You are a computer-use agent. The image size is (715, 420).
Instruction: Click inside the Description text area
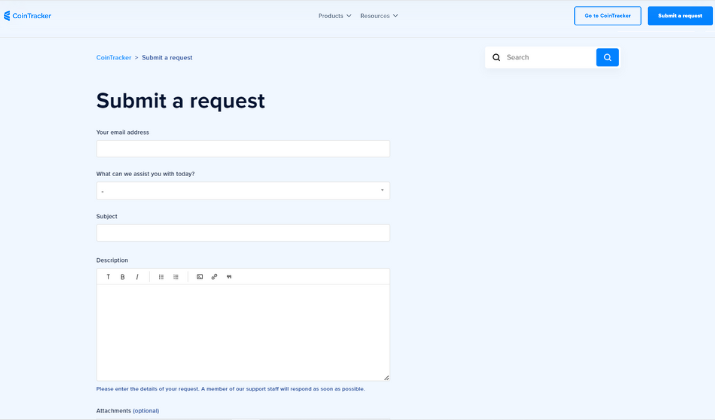243,332
